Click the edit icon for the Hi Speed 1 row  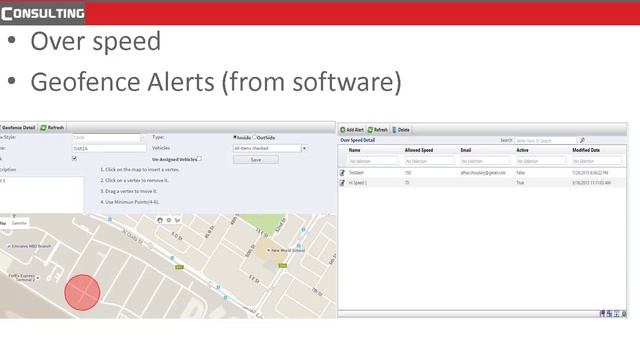342,183
